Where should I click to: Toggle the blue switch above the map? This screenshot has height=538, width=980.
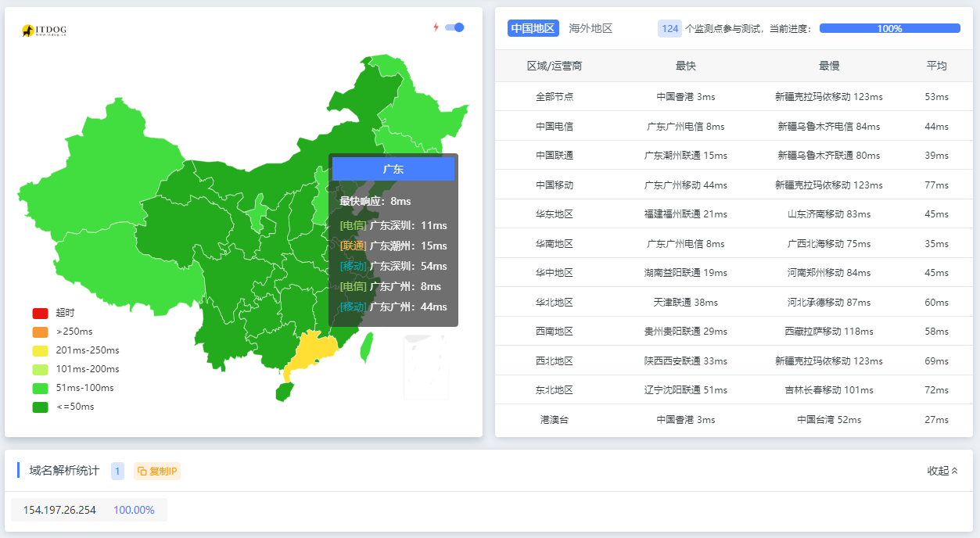454,27
